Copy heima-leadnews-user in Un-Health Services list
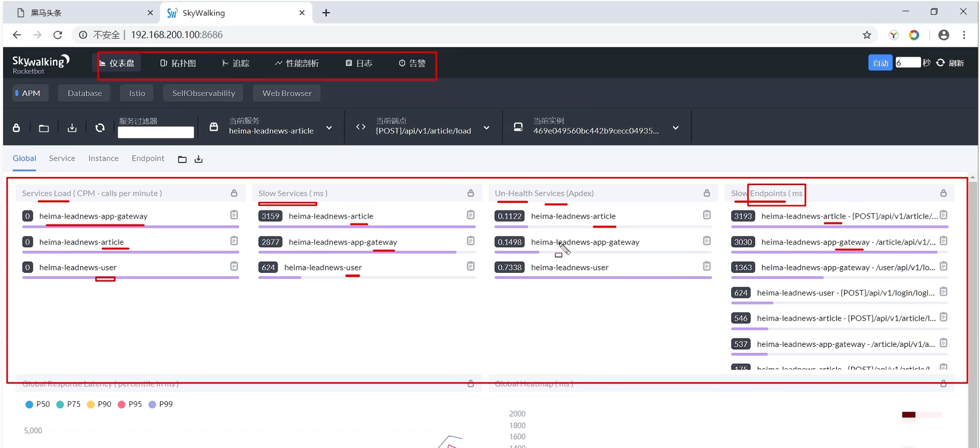This screenshot has width=980, height=448. [x=707, y=266]
